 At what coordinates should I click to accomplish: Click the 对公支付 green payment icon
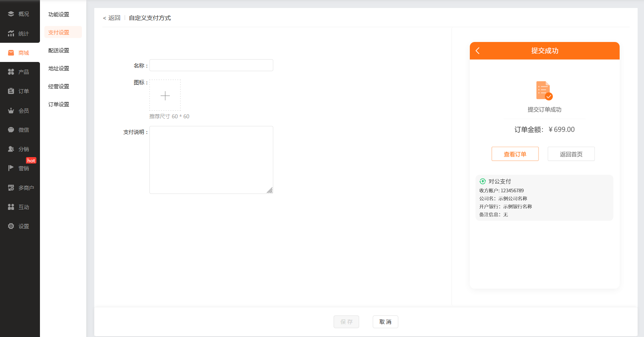tap(483, 181)
